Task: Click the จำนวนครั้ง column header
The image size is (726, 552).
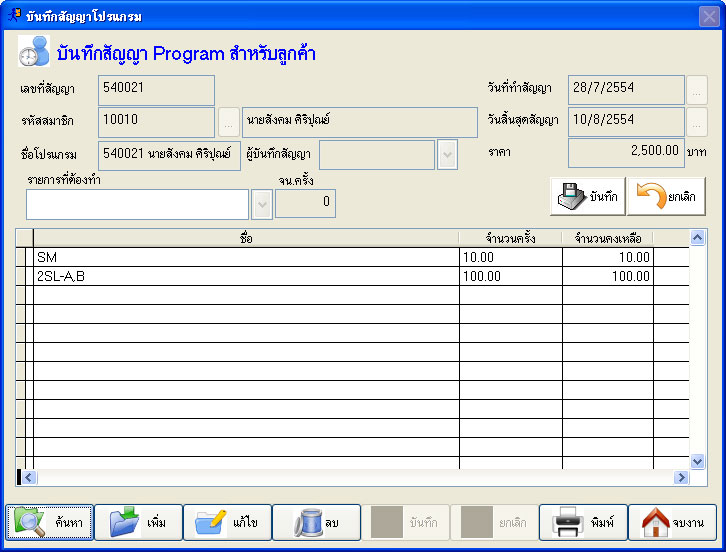Action: (x=510, y=238)
